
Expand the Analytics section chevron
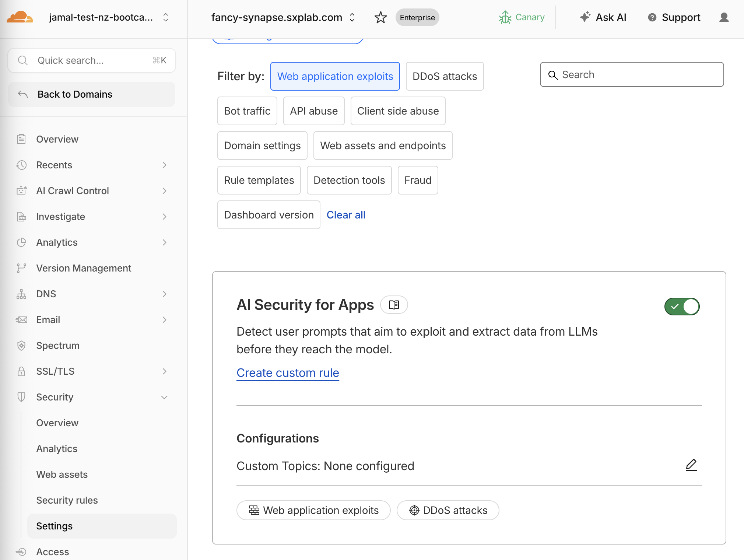[164, 242]
